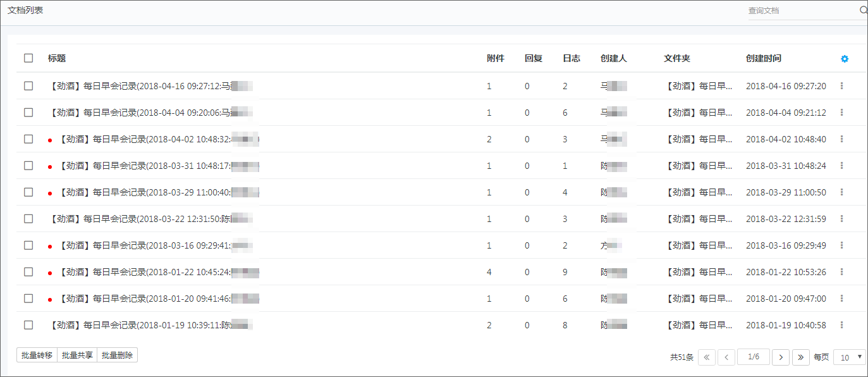This screenshot has width=868, height=377.
Task: Click 批量删除 button
Action: (x=118, y=355)
